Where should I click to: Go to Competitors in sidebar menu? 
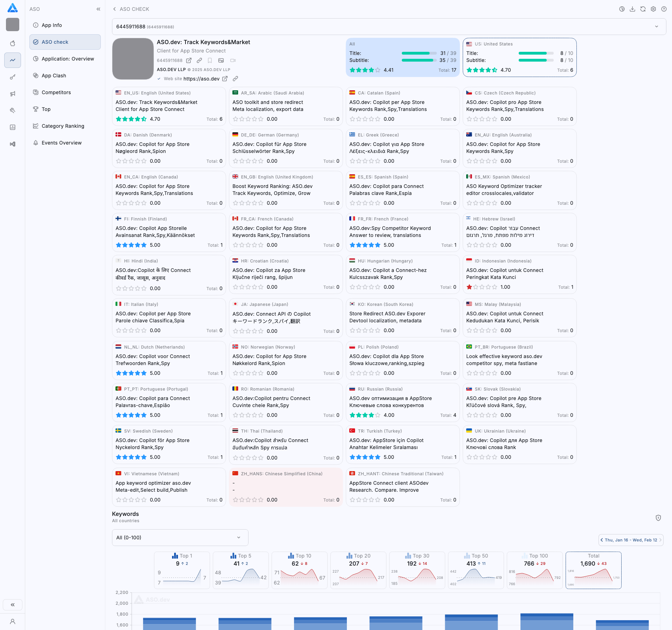(x=56, y=92)
